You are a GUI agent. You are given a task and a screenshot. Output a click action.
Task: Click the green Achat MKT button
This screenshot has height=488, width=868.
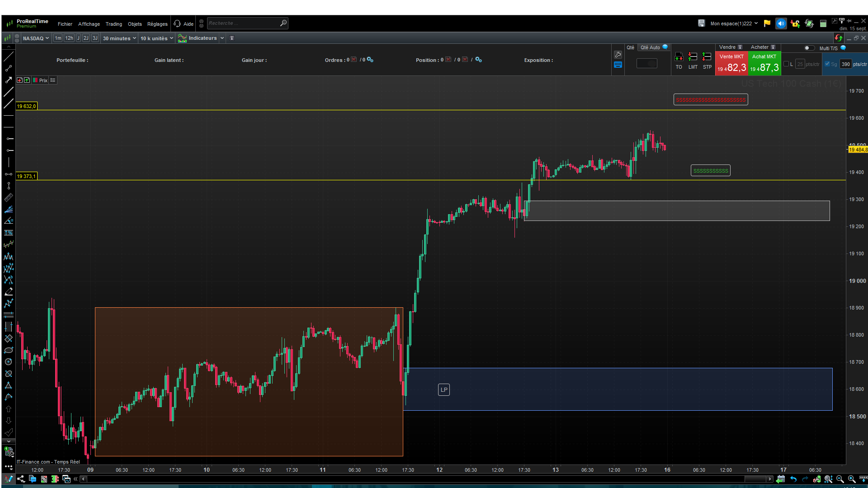tap(764, 63)
